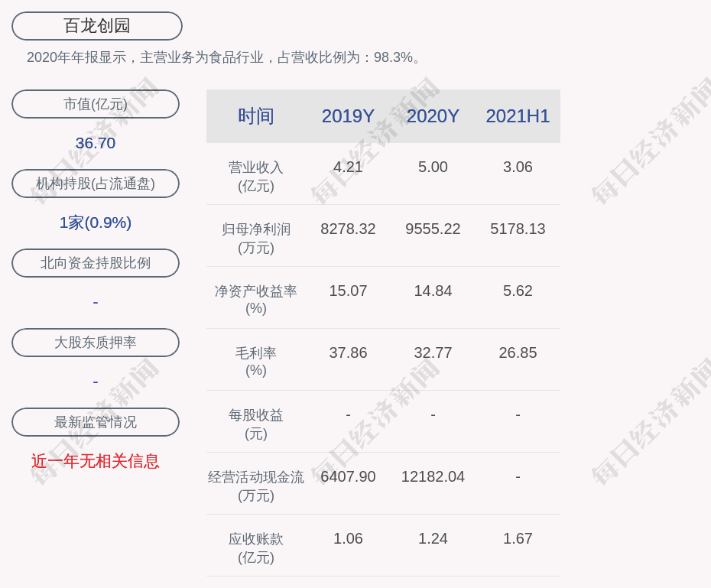
Task: Select the 归母净利润(万元) row label
Action: click(x=256, y=239)
